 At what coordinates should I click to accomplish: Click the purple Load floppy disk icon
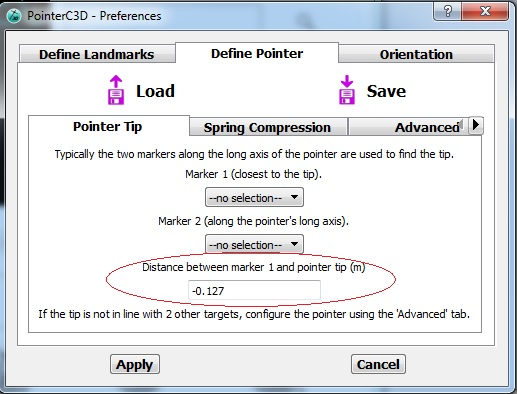(116, 90)
